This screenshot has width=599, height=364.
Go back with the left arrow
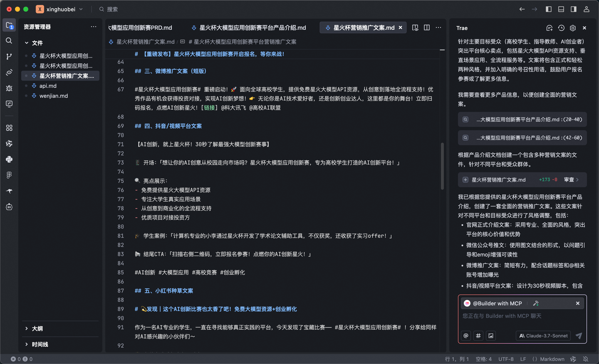tap(522, 9)
